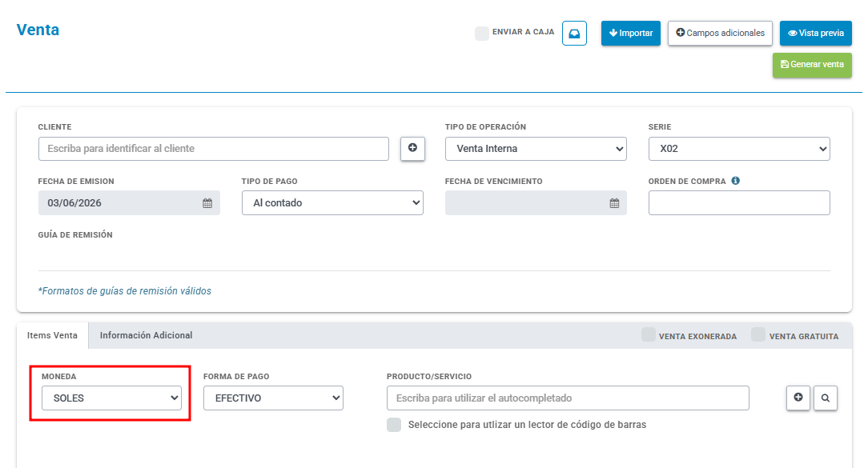Open Forma de Pago EFECTIVO dropdown
Viewport: 868px width, 468px height.
pyautogui.click(x=274, y=398)
